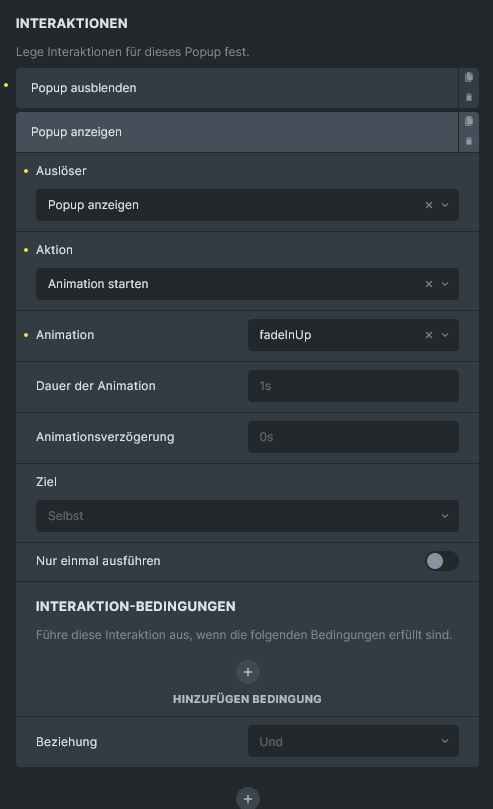Expand the Animation fadeInUp dropdown

353,335
